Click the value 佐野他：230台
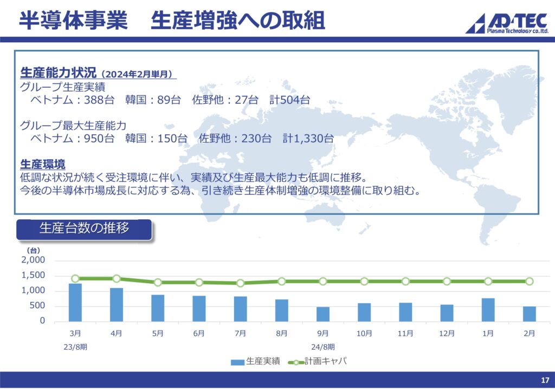Viewport: 555px width, 392px height. (235, 138)
